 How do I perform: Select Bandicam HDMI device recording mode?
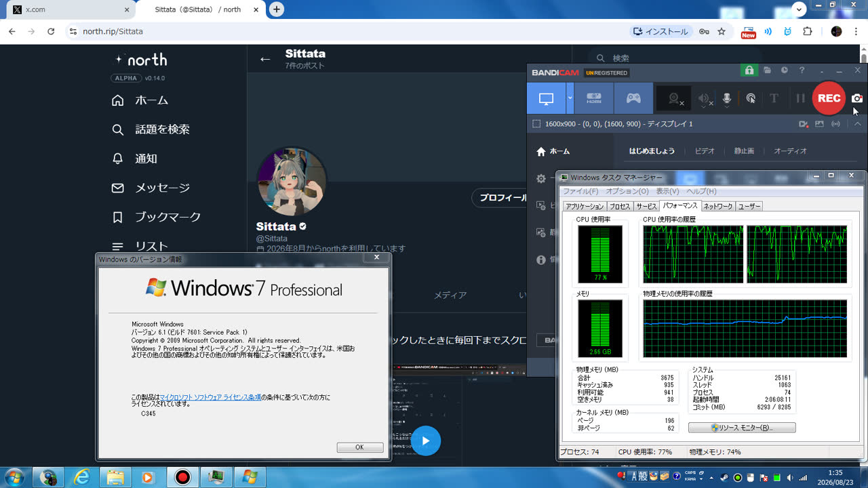coord(594,98)
